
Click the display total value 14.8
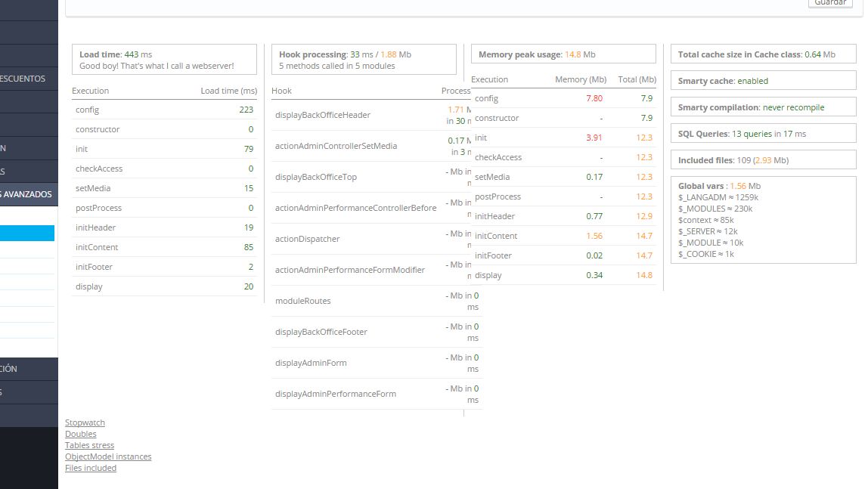pyautogui.click(x=643, y=275)
